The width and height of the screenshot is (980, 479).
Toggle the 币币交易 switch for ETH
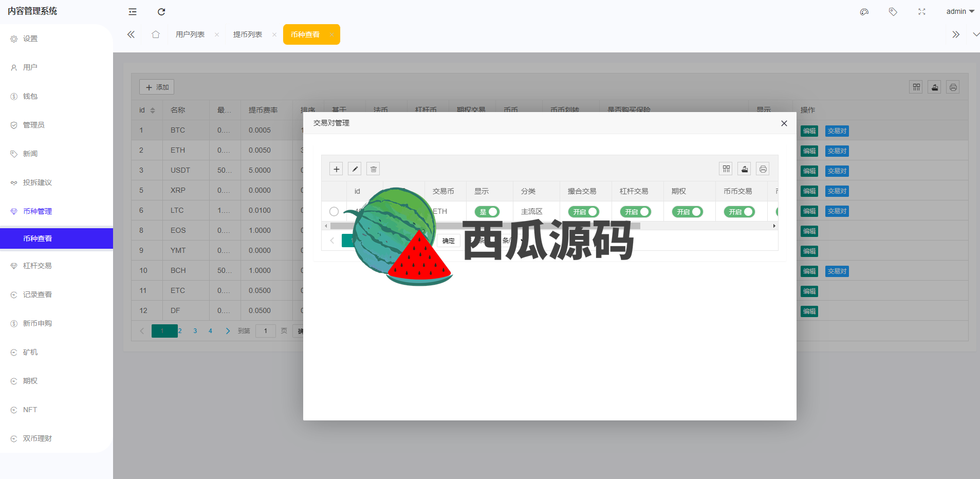[x=739, y=212]
